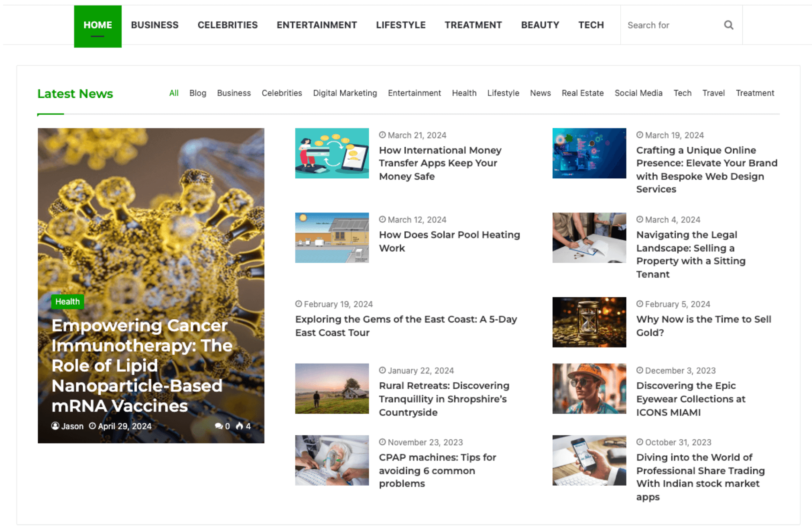Focus the 'Search for' input field
Viewport: 812px width, 528px height.
[671, 25]
